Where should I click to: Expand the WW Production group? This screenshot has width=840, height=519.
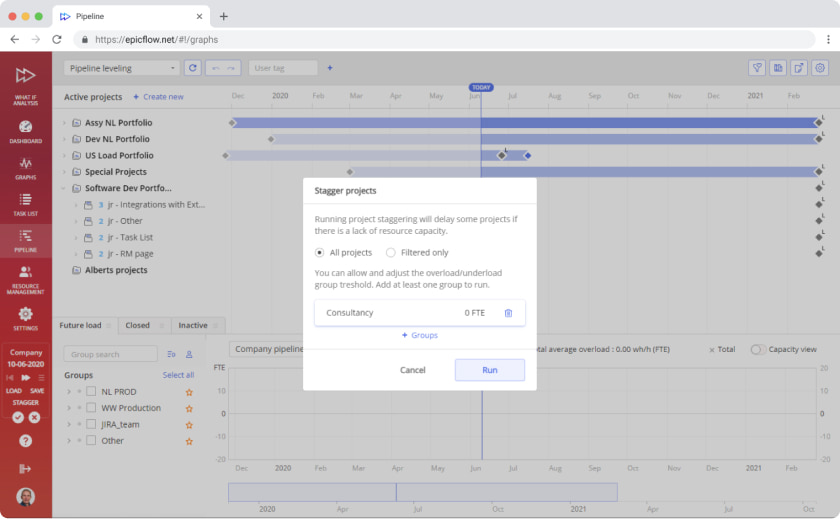69,408
